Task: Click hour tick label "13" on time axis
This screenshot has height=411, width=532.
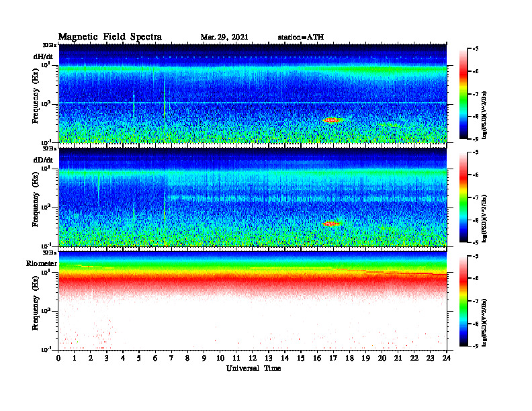Action: pyautogui.click(x=269, y=358)
